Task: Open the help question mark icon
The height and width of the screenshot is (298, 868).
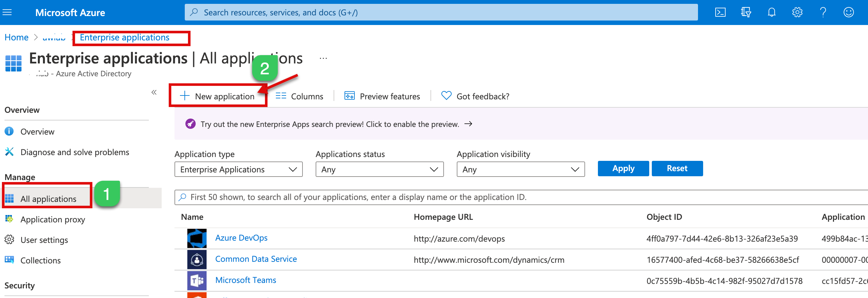Action: [x=822, y=12]
